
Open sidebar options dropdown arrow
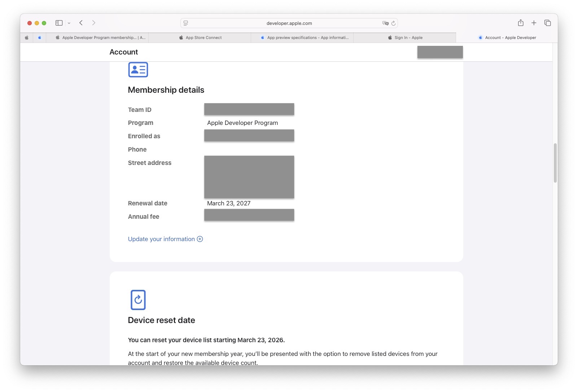69,23
